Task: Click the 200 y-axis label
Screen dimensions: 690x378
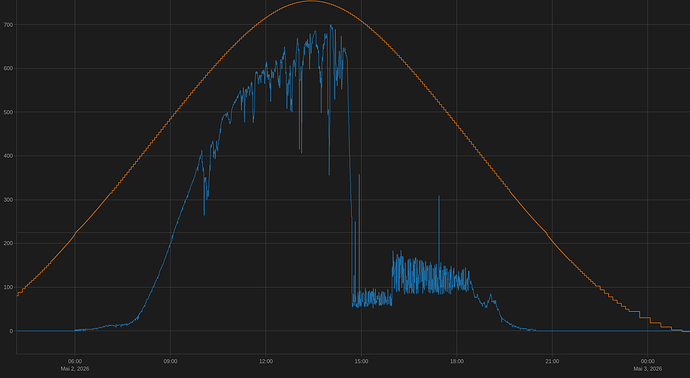Action: tap(8, 243)
